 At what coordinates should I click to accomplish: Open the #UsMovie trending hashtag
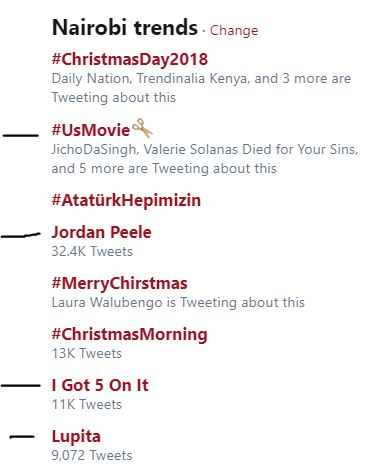click(x=91, y=130)
